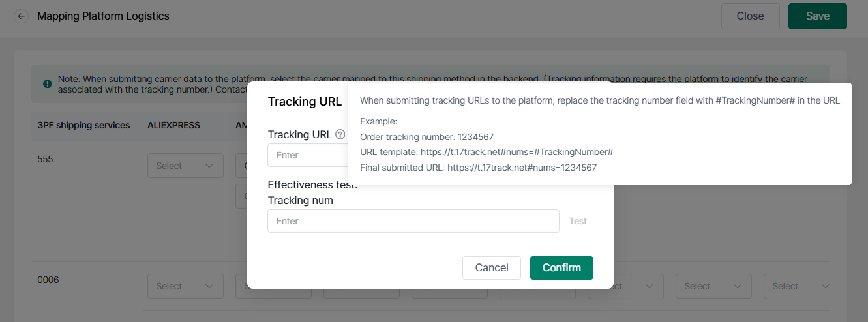
Task: Focus the Tracking num input field
Action: [413, 221]
